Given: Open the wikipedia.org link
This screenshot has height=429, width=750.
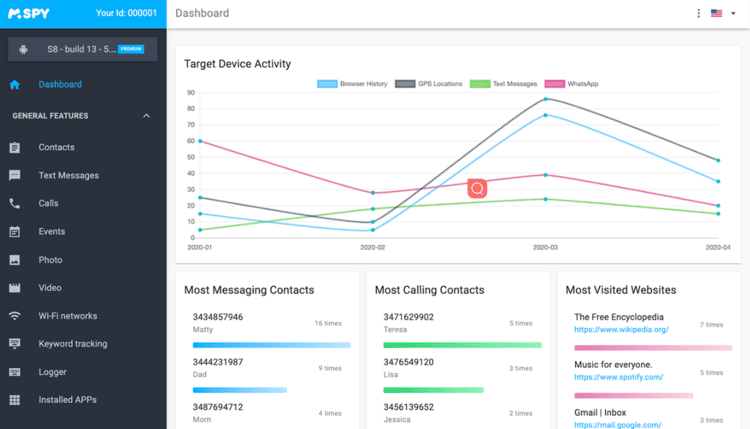Looking at the screenshot, I should point(621,329).
